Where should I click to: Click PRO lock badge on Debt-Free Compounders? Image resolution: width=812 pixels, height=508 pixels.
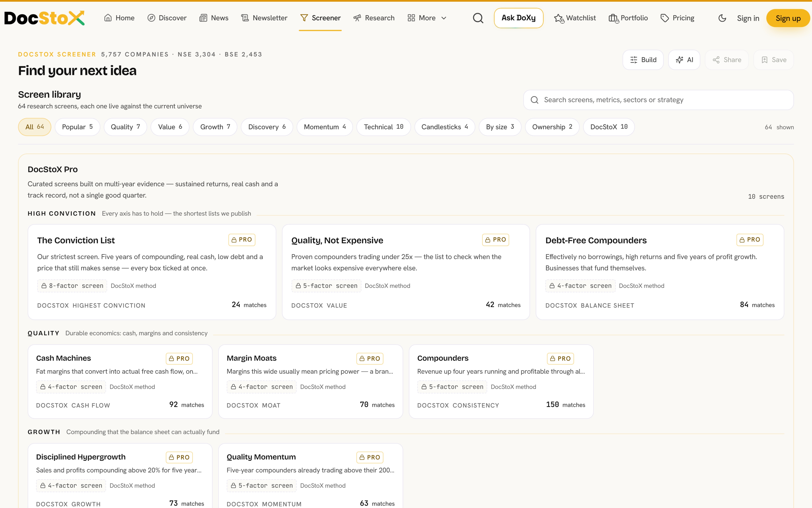pos(750,240)
